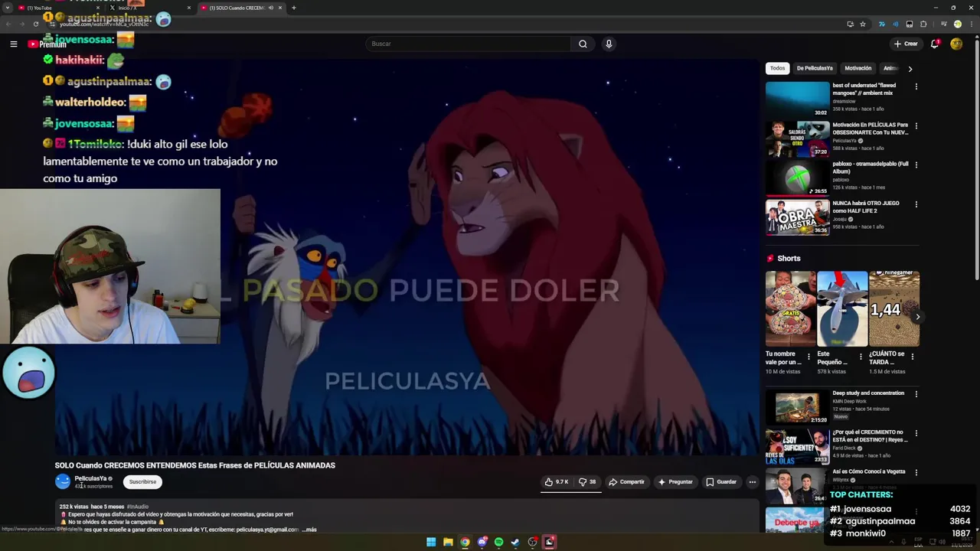Open the blue sound-wave extension icon

point(895,24)
